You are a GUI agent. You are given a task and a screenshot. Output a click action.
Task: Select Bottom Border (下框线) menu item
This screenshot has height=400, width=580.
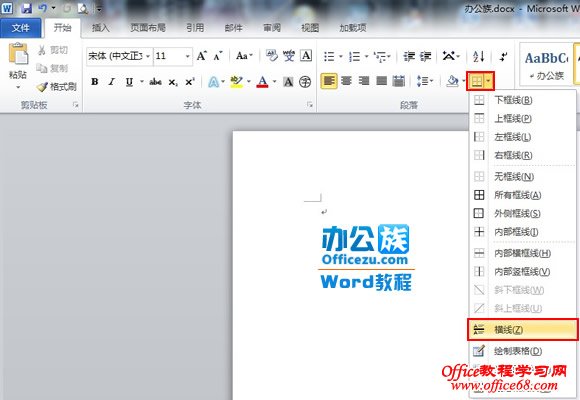coord(522,100)
